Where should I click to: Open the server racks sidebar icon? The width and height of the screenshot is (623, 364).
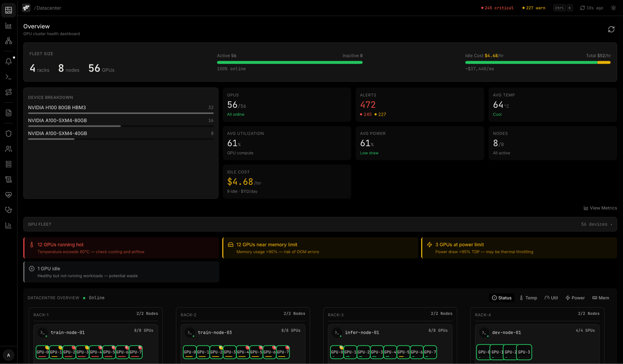(8, 164)
